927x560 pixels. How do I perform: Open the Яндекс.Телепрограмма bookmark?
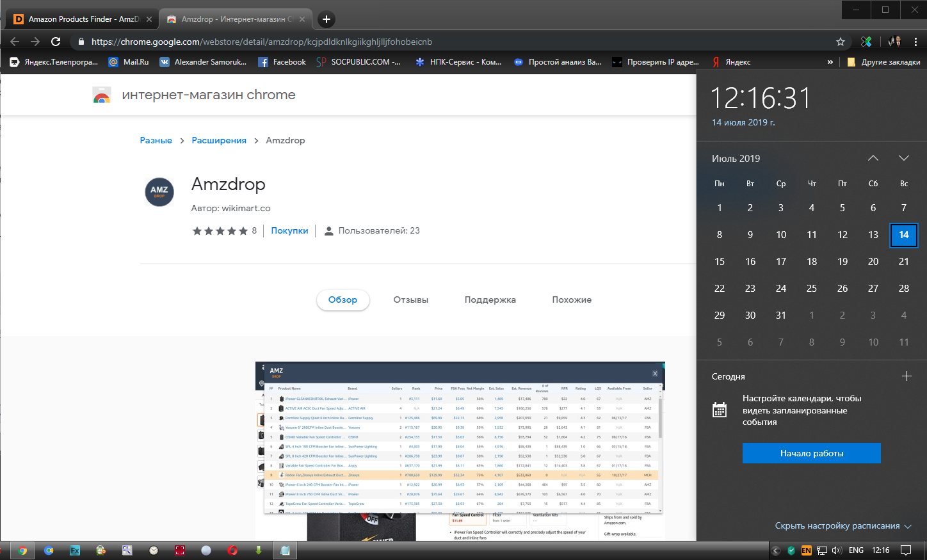(x=54, y=62)
